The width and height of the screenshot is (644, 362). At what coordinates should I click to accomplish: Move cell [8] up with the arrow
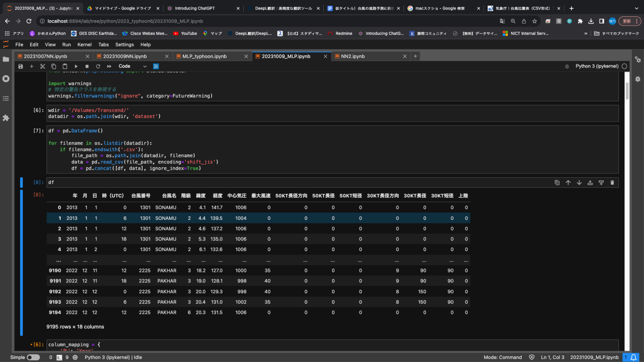pos(568,182)
